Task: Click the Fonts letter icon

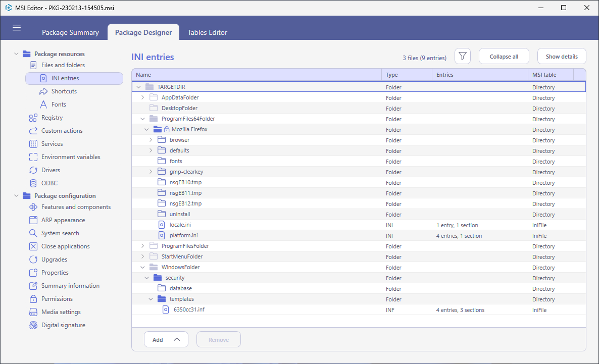Action: tap(43, 105)
